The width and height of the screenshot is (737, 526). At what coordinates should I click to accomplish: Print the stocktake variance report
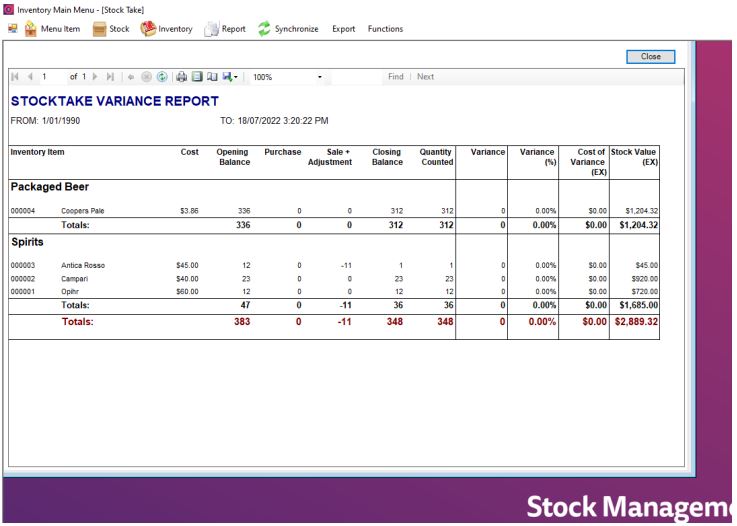(x=183, y=77)
